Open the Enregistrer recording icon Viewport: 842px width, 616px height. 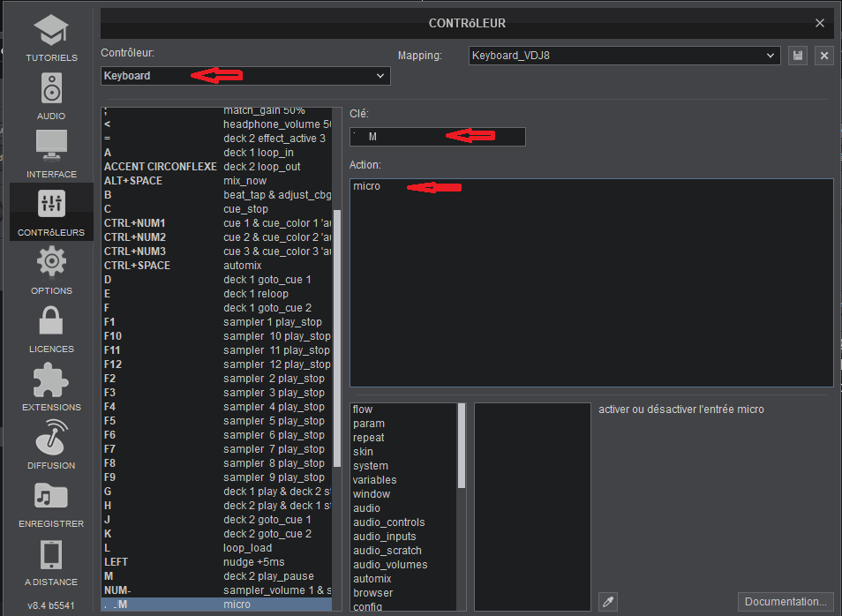pos(50,496)
